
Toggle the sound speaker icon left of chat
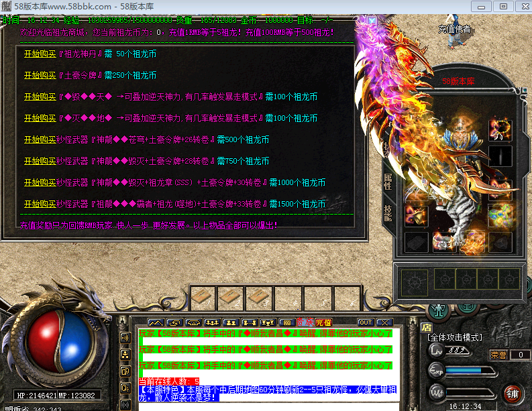[125, 337]
